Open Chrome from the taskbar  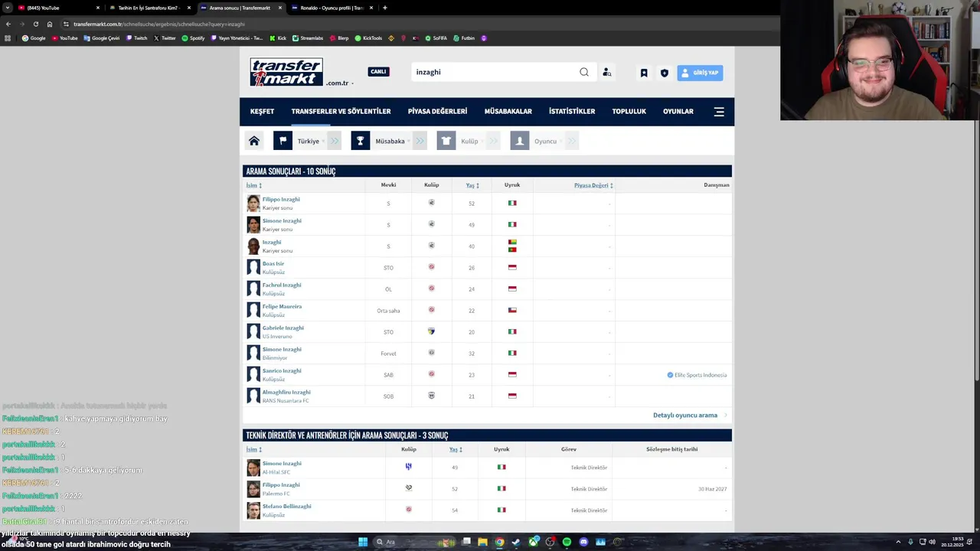pyautogui.click(x=499, y=542)
